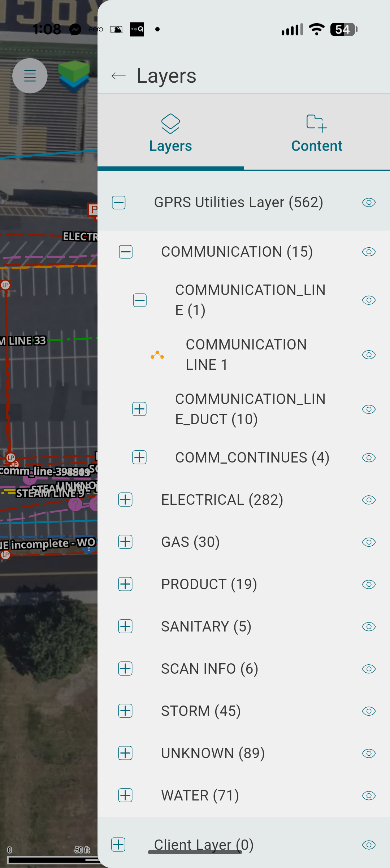Expand the SANITARY (5) group
This screenshot has height=868, width=390.
click(125, 626)
